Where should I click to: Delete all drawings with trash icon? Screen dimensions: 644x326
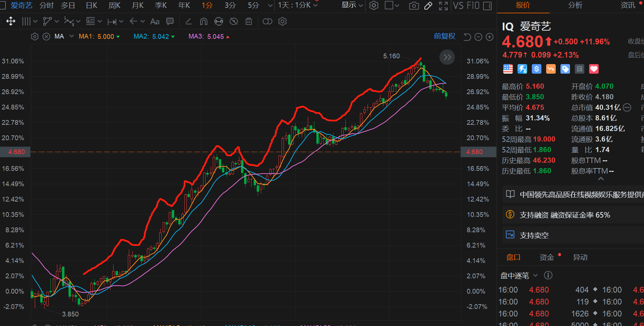(x=249, y=21)
